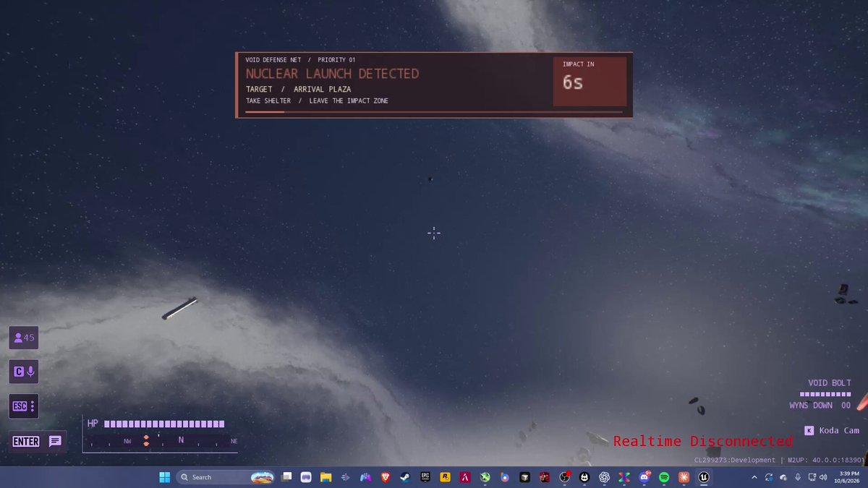This screenshot has width=868, height=488.
Task: Open the purple chat app beside Task View
Action: 306,477
